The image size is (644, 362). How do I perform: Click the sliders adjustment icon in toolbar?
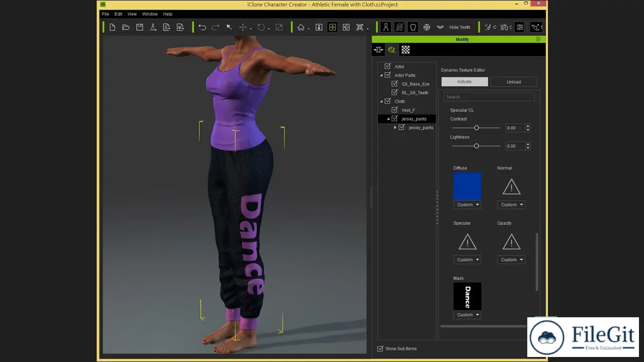point(520,27)
